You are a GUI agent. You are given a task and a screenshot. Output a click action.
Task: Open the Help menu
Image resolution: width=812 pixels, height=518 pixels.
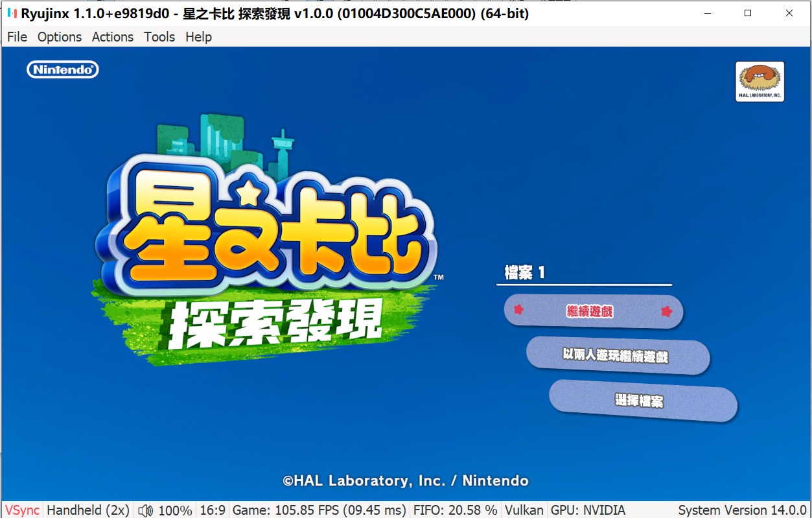198,37
